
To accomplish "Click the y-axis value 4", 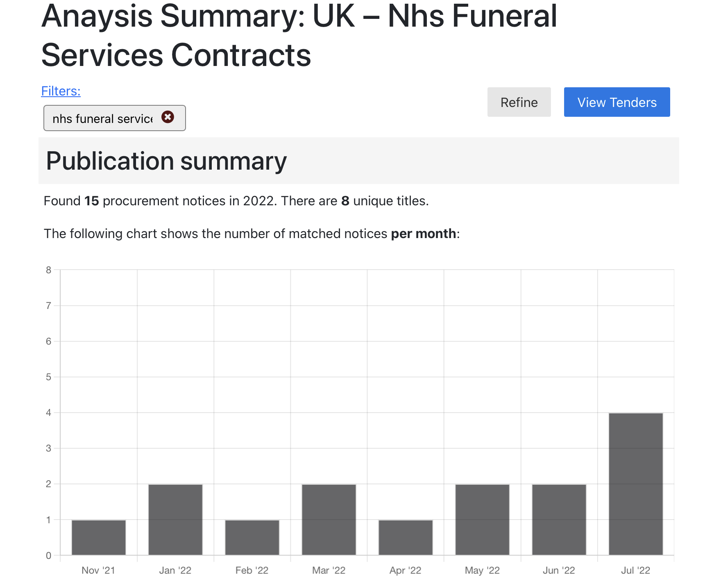I will pyautogui.click(x=49, y=413).
